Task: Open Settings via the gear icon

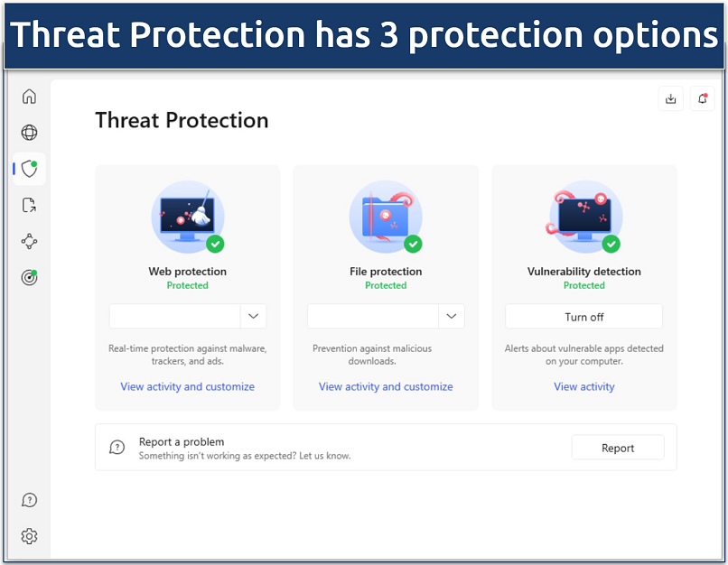Action: point(29,535)
